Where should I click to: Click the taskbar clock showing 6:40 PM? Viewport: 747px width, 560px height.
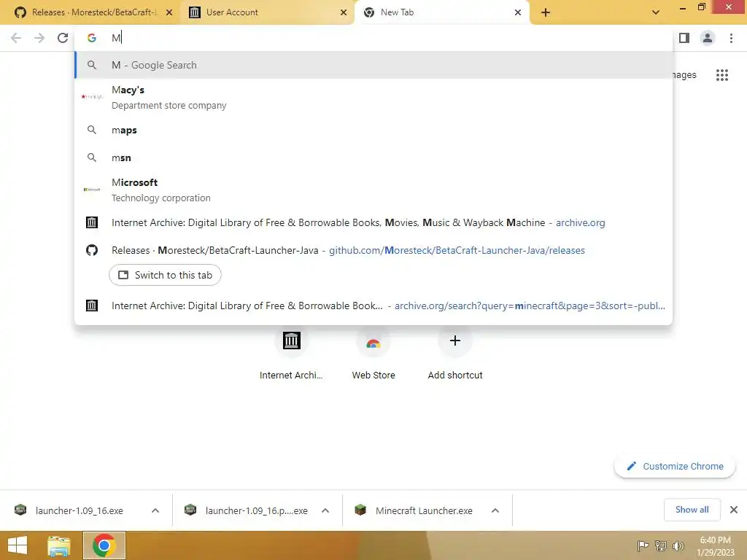click(x=715, y=545)
